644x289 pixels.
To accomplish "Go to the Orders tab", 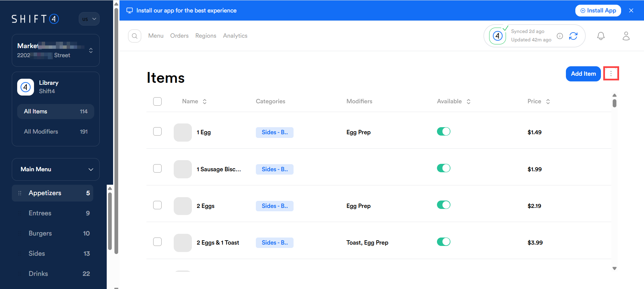I will click(179, 36).
